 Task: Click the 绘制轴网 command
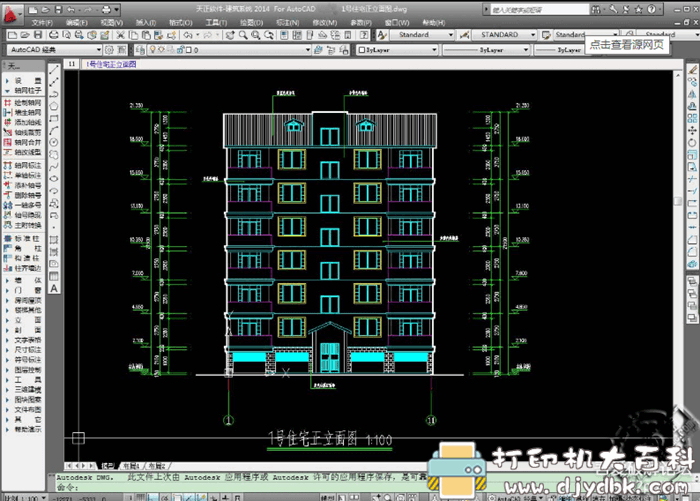point(23,103)
